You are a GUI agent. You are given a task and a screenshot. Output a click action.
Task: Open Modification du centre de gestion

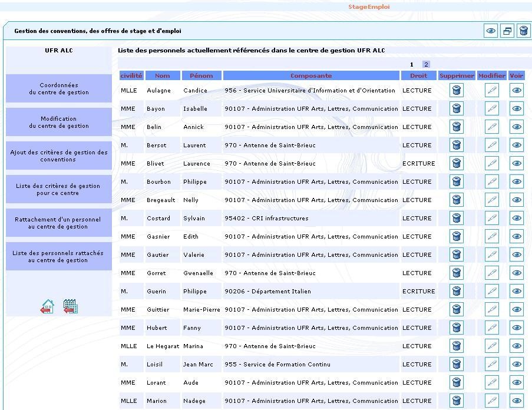(58, 123)
